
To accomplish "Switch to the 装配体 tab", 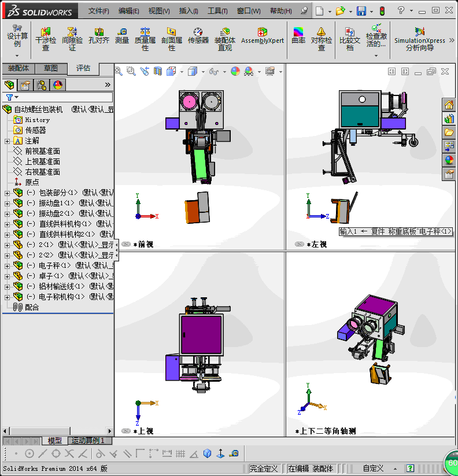I will (x=19, y=68).
